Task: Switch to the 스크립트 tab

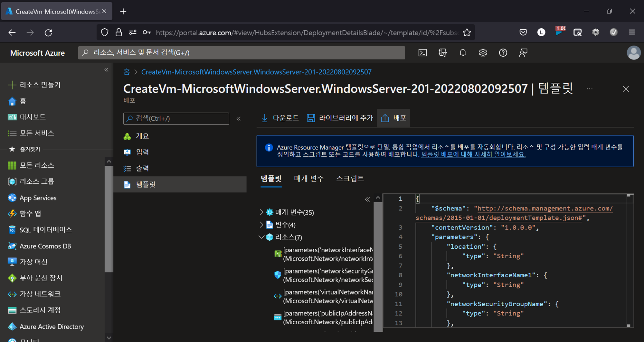Action: [350, 179]
